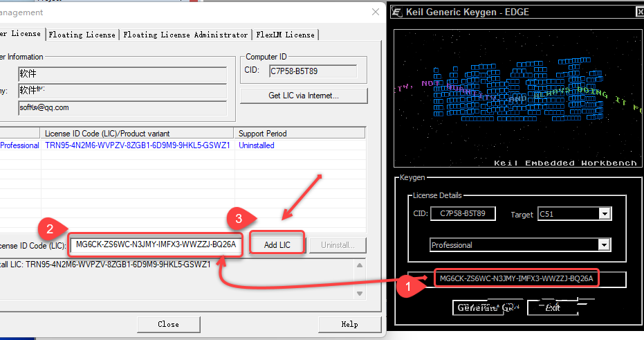Click the Professional product cell in table
The width and height of the screenshot is (644, 340).
point(19,145)
